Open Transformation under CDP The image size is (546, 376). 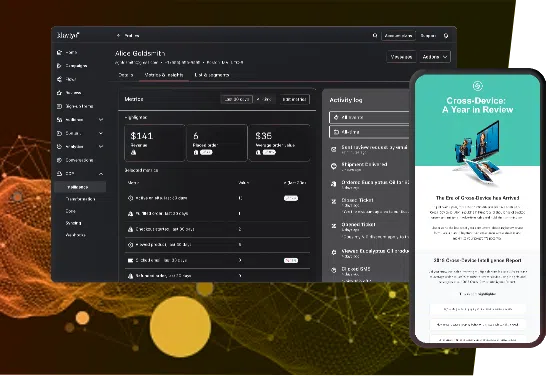(80, 199)
